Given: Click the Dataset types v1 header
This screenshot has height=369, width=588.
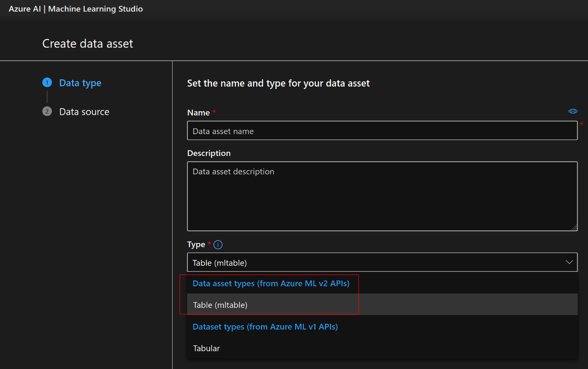Looking at the screenshot, I should (265, 327).
